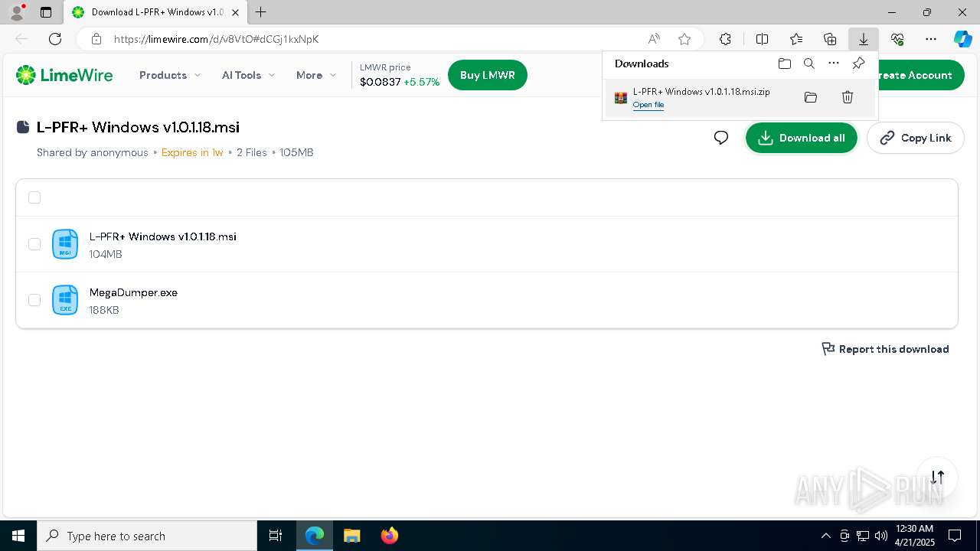Viewport: 980px width, 551px height.
Task: Select L-PFR+ Windows v1.0.1.18.msi file name
Action: (x=163, y=236)
